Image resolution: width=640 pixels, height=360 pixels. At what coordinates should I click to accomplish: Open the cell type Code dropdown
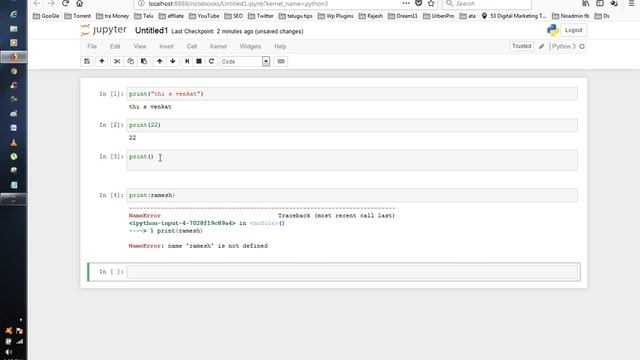coord(244,61)
